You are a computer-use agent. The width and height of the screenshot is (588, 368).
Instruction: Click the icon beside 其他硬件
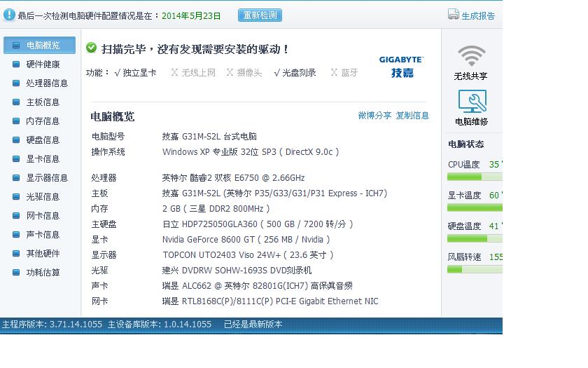click(16, 254)
